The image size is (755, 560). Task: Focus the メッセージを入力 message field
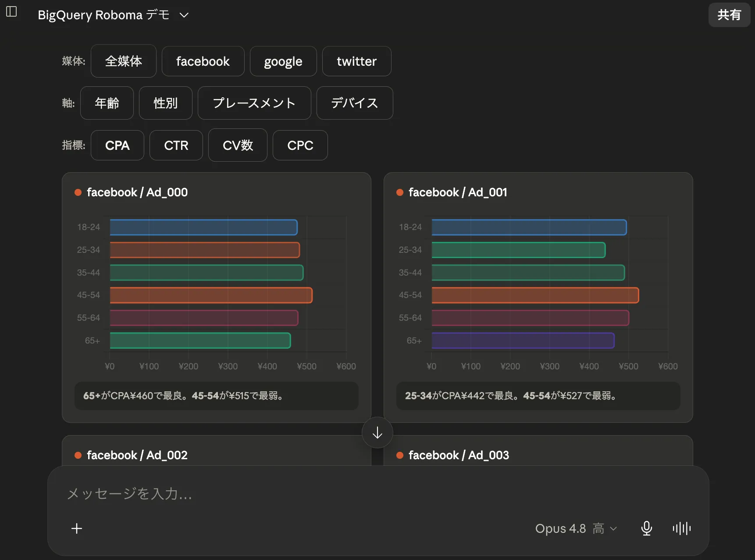click(378, 494)
